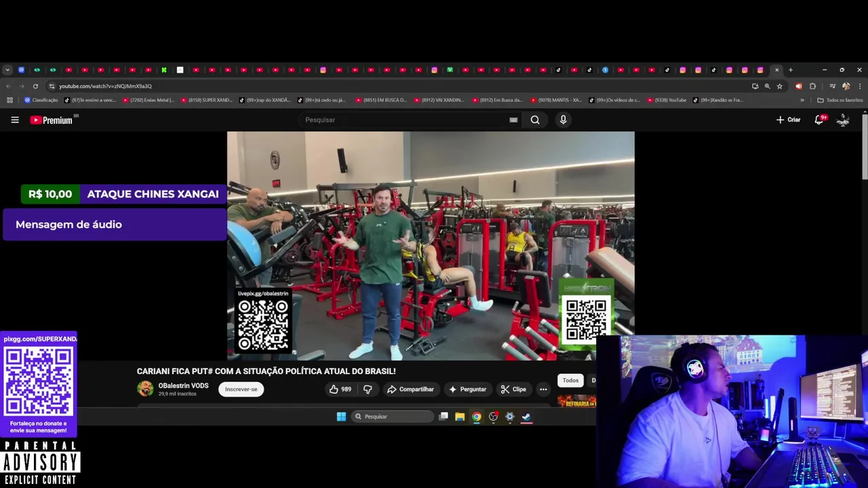Open the OBalestrin VODS channel avatar
This screenshot has height=488, width=868.
click(145, 388)
